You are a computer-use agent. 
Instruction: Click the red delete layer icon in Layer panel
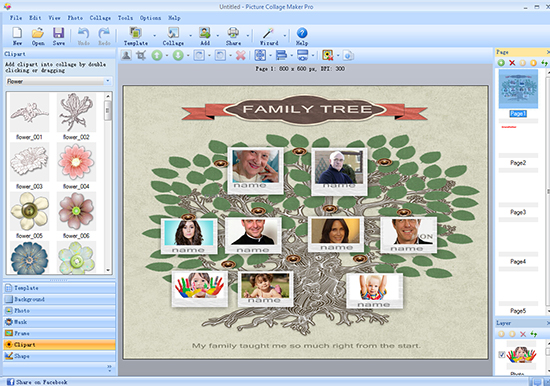coord(523,334)
